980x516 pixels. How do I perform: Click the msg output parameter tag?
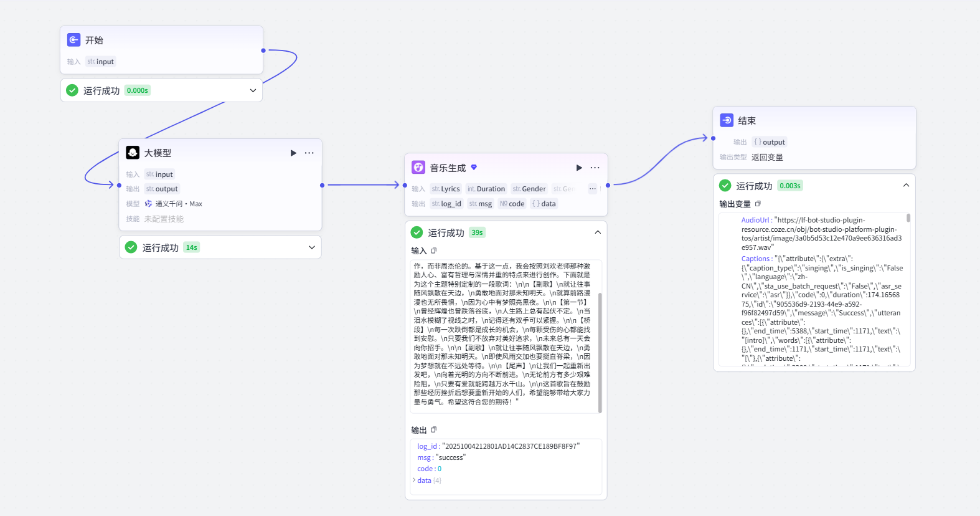coord(481,204)
